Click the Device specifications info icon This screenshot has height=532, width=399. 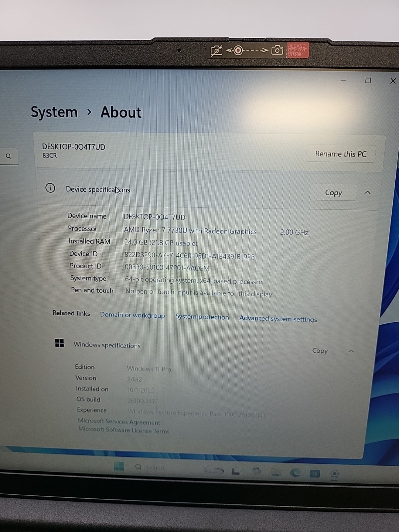coord(50,188)
